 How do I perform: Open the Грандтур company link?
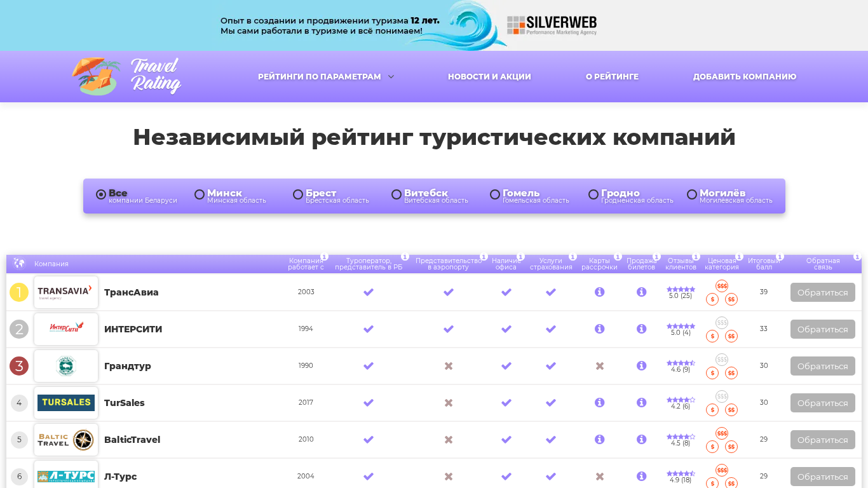point(128,366)
